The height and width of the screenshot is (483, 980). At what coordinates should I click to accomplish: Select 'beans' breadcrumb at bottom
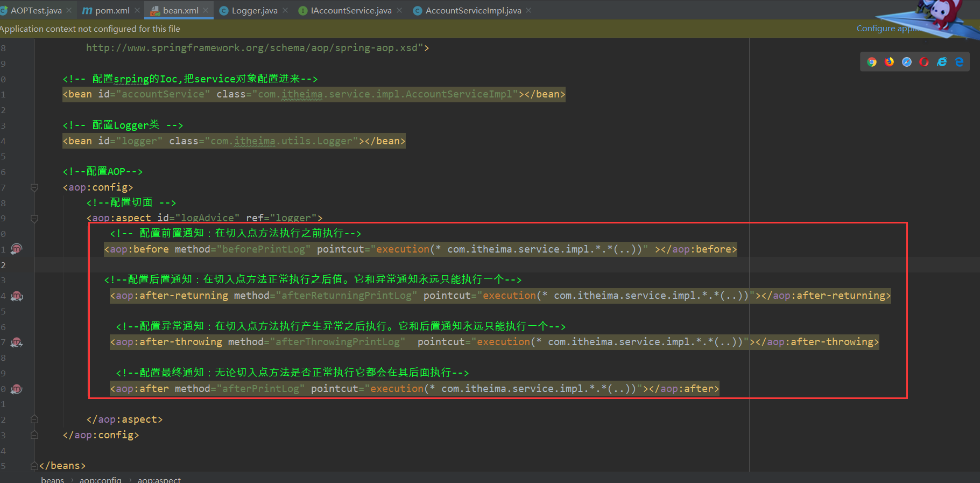[x=52, y=479]
